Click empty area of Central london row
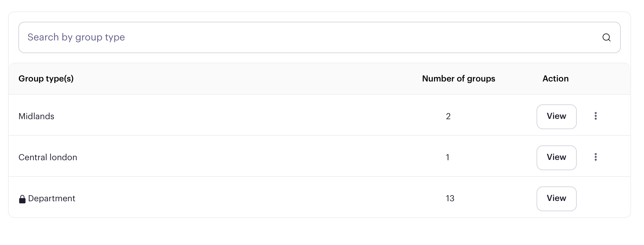The image size is (644, 245). click(x=241, y=157)
